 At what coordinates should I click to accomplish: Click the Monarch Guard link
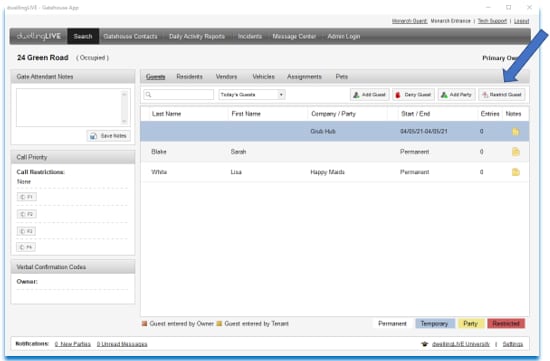point(409,21)
